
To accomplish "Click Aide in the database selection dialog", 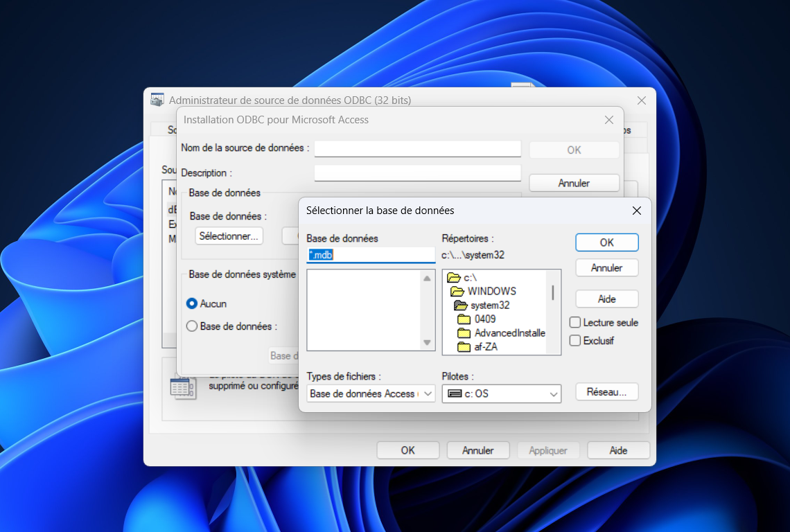I will click(606, 299).
